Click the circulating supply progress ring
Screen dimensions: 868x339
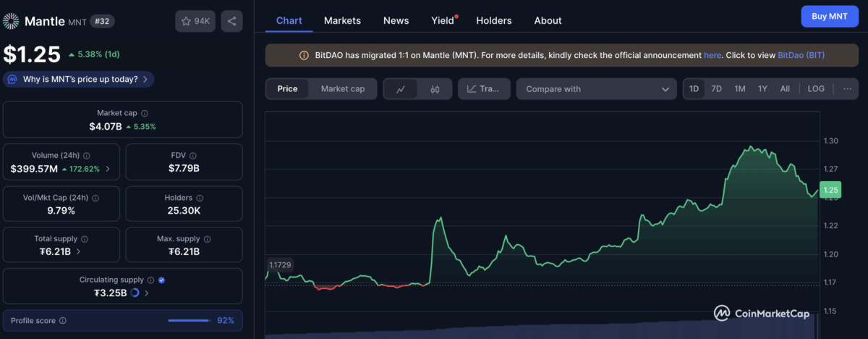(135, 293)
